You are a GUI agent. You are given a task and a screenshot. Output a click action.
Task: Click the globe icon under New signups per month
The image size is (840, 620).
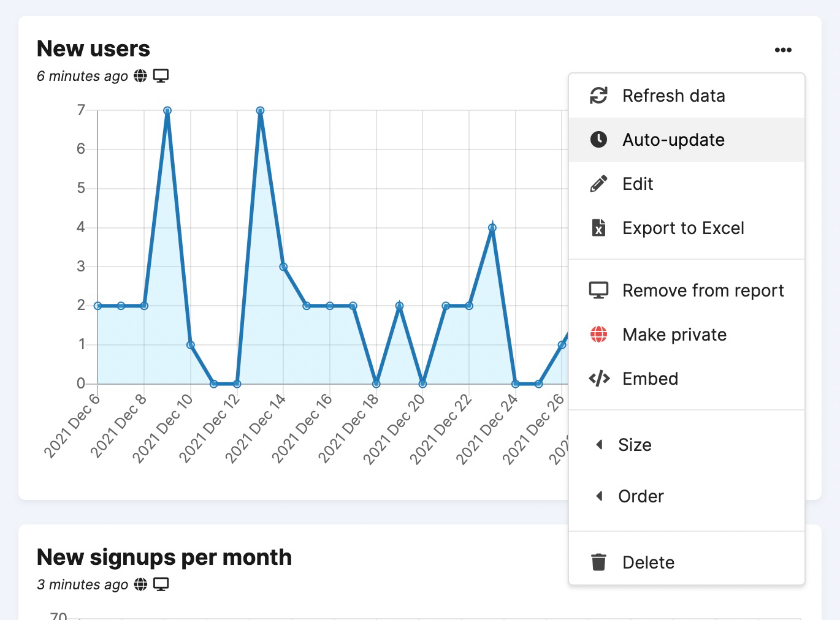point(140,584)
